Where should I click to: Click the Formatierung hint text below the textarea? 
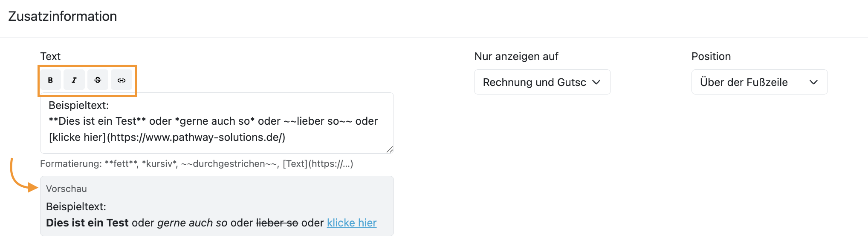coord(197,163)
